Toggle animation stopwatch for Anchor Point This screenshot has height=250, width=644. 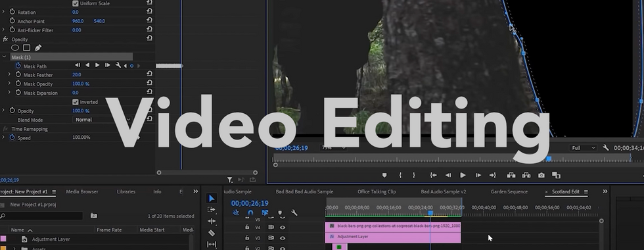click(x=12, y=21)
